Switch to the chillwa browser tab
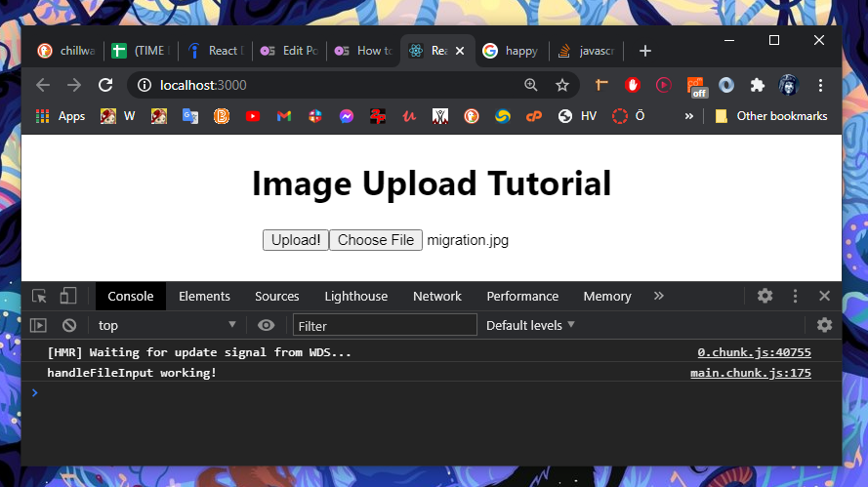This screenshot has height=487, width=868. [x=66, y=51]
